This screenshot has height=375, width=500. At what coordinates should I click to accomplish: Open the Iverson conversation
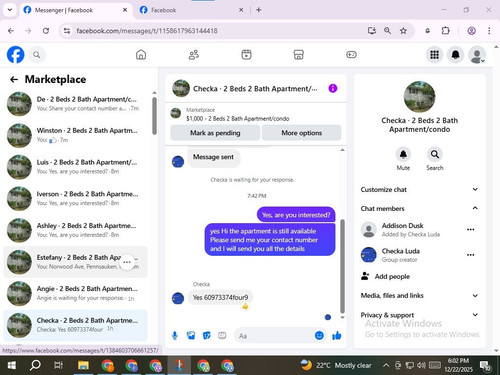tap(76, 198)
